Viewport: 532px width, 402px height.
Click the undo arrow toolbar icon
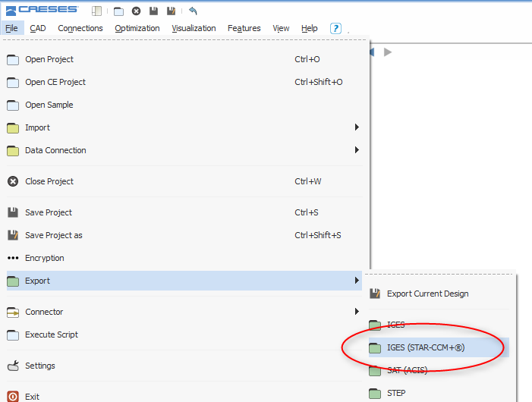pos(193,11)
